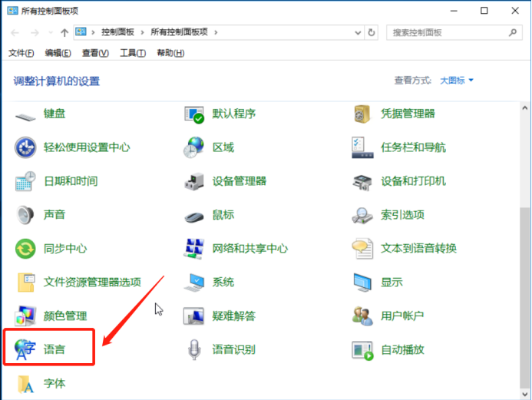Open the 声音 speaker icon
This screenshot has width=532, height=400.
coord(25,215)
